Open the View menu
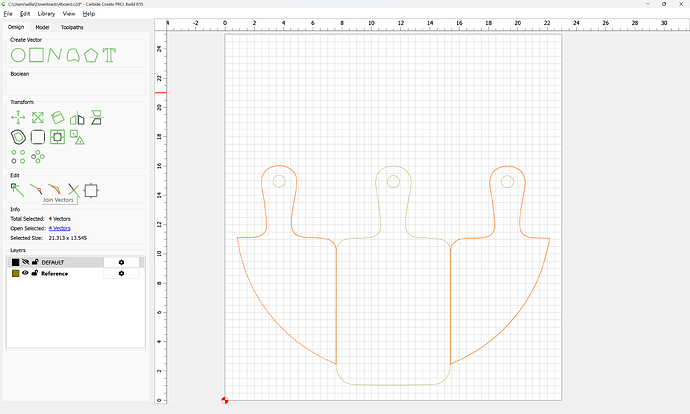690x414 pixels. 69,14
